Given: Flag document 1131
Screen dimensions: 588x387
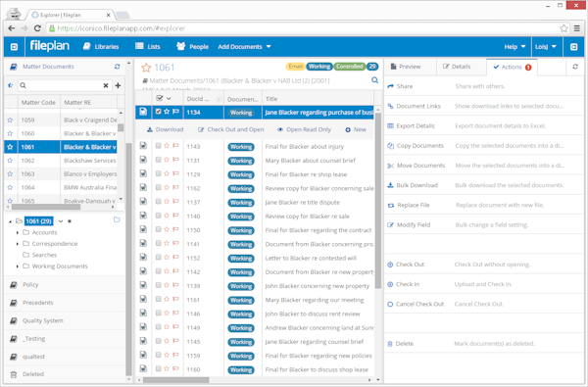Looking at the screenshot, I should click(175, 160).
